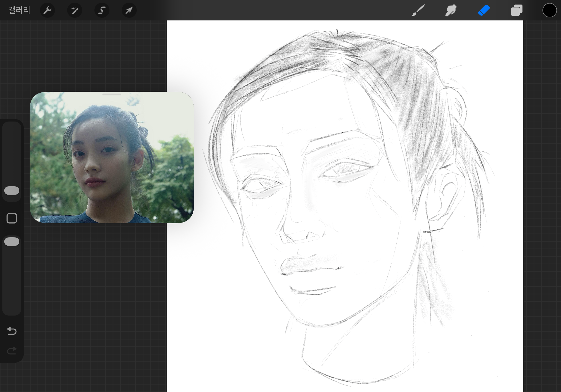
Task: Tap the blue Eraser tool
Action: point(483,10)
